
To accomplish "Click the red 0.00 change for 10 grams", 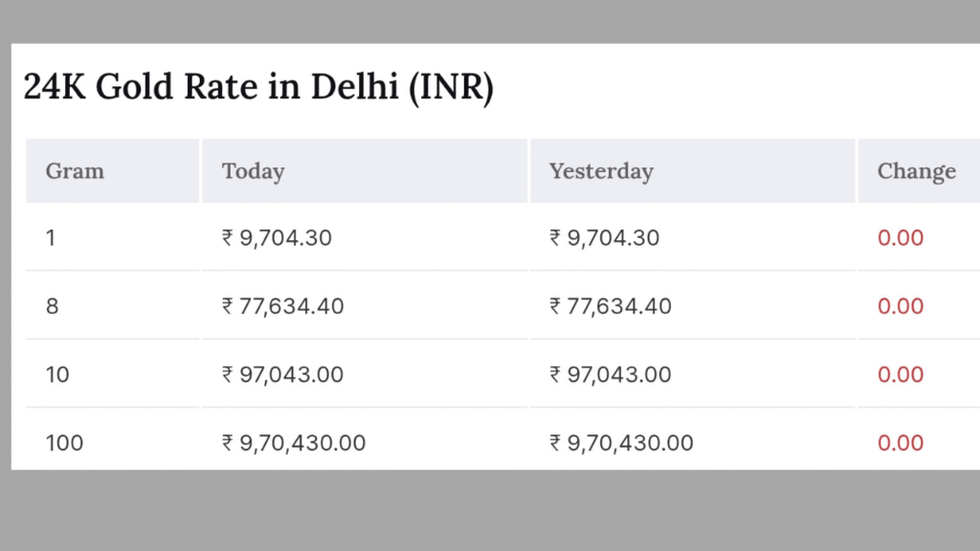I will [901, 375].
